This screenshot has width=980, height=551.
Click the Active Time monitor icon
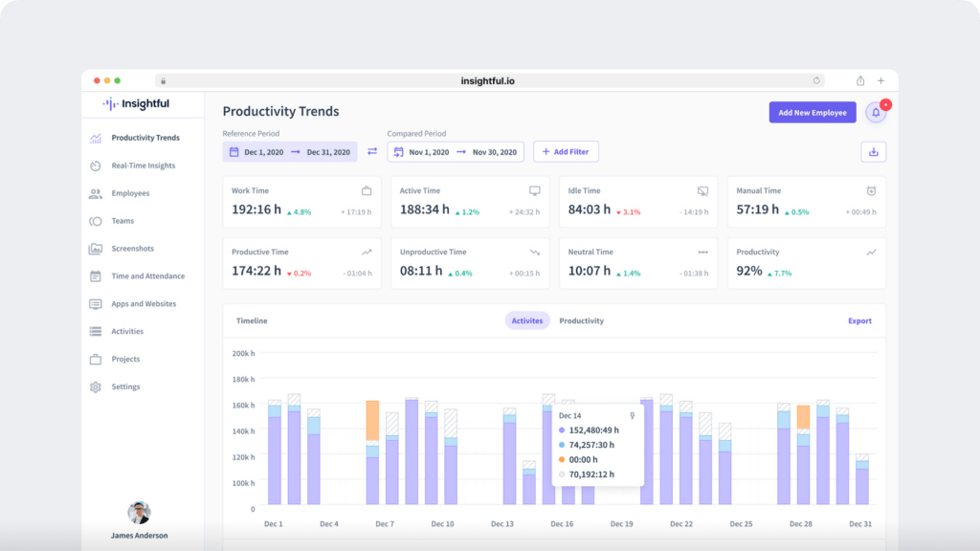534,190
